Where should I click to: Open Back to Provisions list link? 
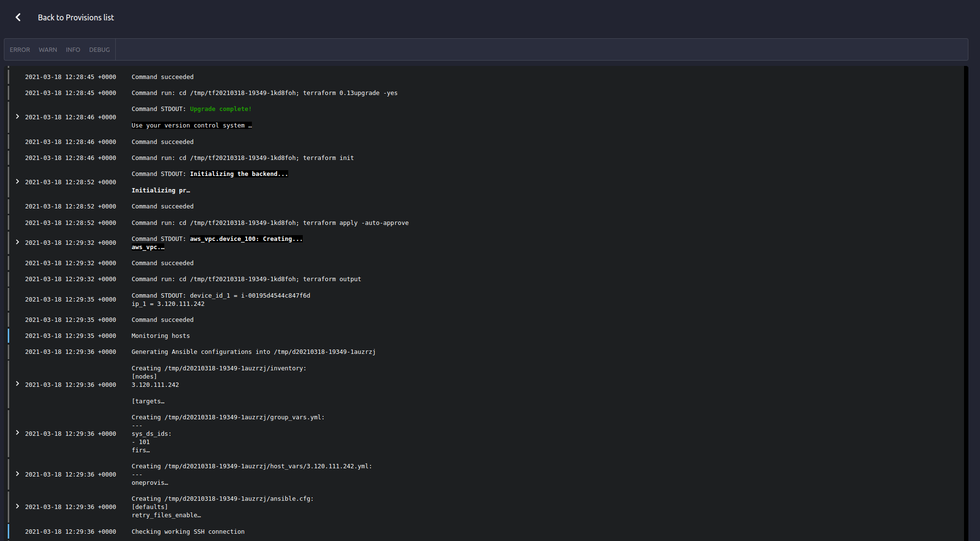coord(76,17)
